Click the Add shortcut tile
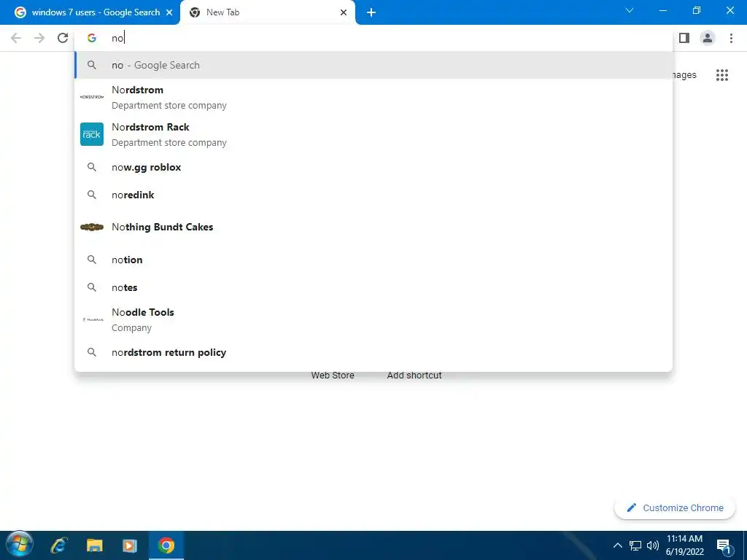 pos(414,376)
